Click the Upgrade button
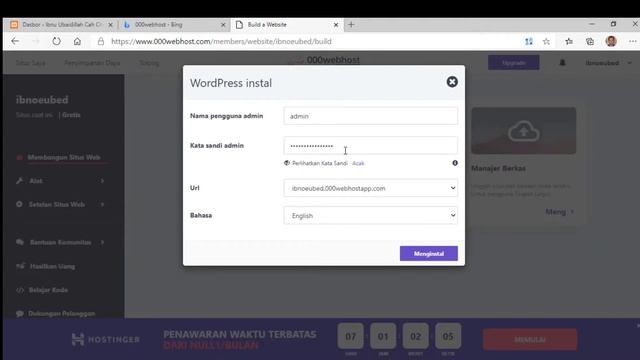 pos(513,62)
